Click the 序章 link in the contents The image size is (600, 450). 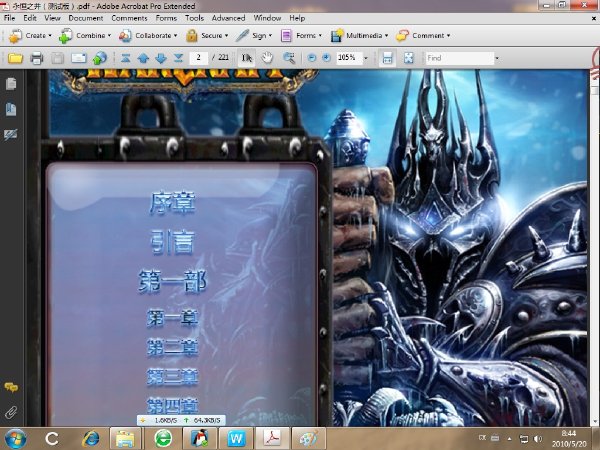coord(173,203)
